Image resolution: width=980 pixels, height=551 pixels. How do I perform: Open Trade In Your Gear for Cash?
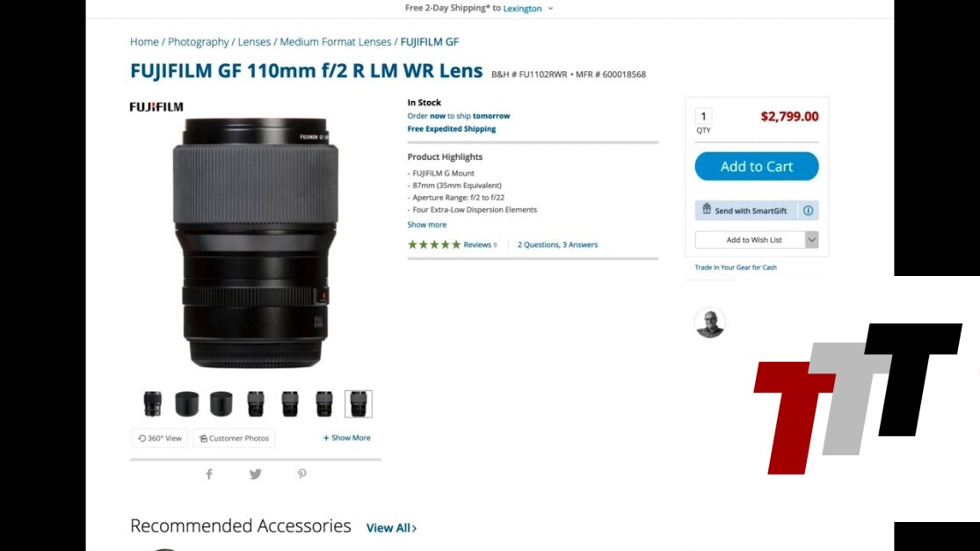pyautogui.click(x=736, y=267)
